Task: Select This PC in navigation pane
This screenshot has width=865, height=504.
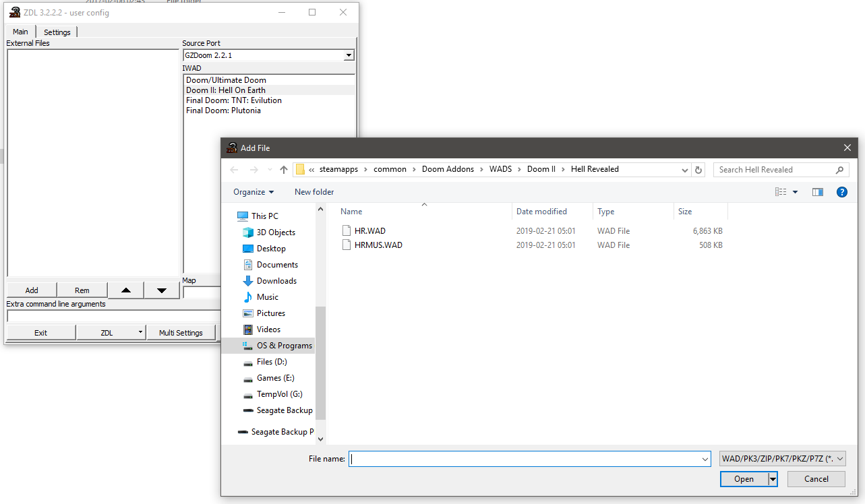Action: (264, 216)
